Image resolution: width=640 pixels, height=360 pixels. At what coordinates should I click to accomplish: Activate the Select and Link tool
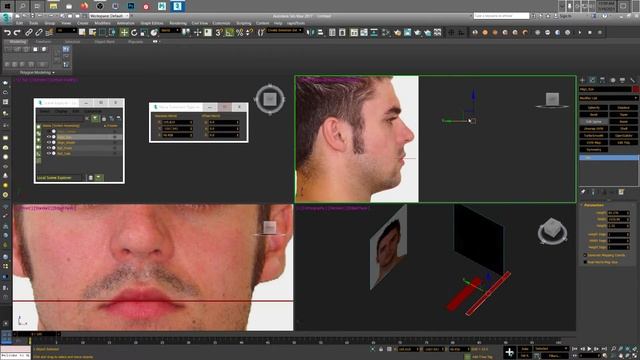click(x=29, y=33)
